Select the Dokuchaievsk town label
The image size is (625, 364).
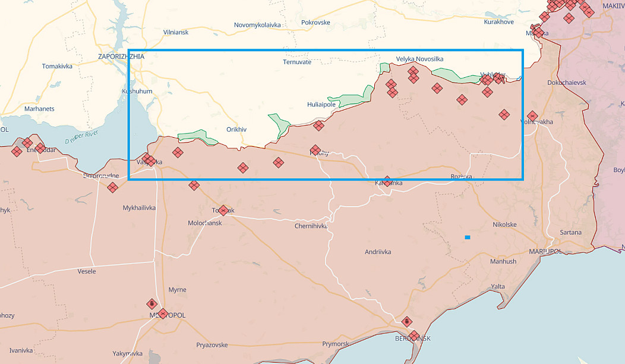[566, 83]
